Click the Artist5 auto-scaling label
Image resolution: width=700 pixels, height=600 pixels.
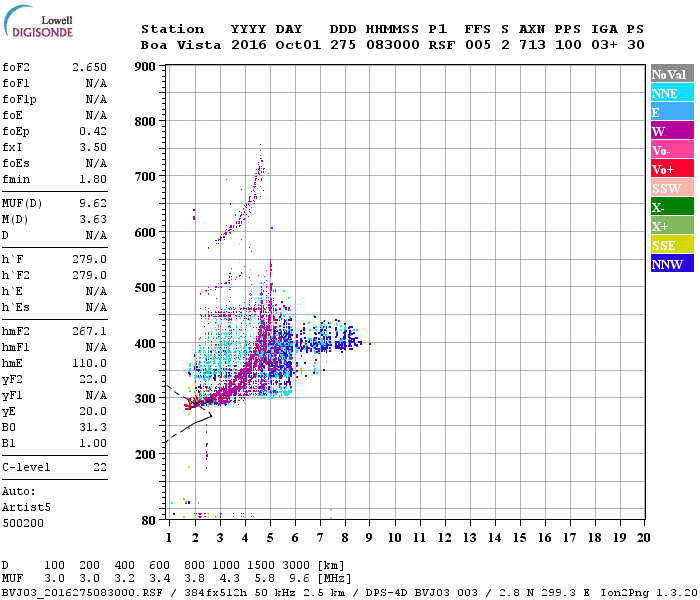26,508
